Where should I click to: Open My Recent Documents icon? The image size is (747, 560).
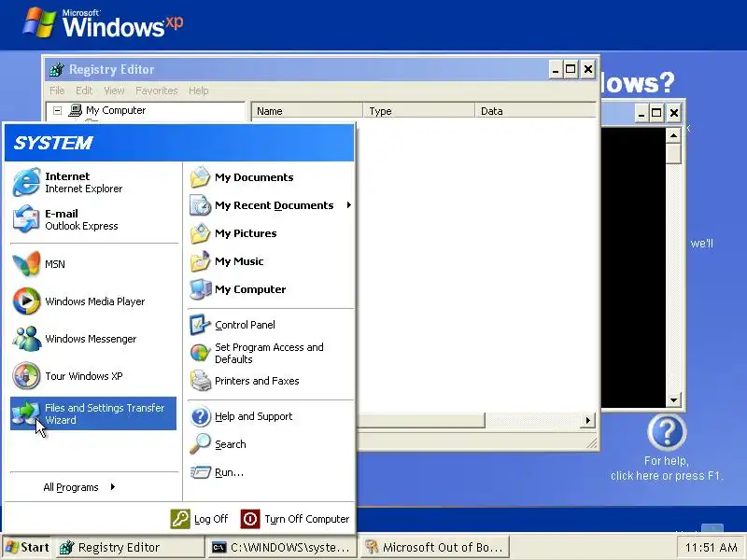pyautogui.click(x=200, y=205)
